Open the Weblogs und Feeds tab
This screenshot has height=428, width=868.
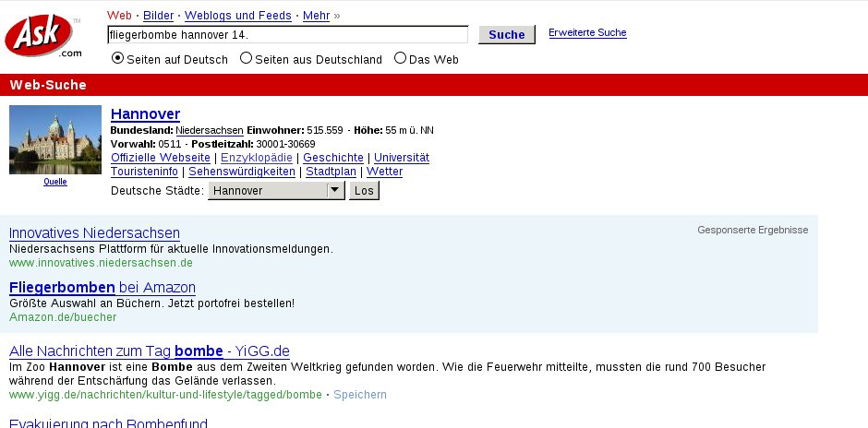pos(238,16)
